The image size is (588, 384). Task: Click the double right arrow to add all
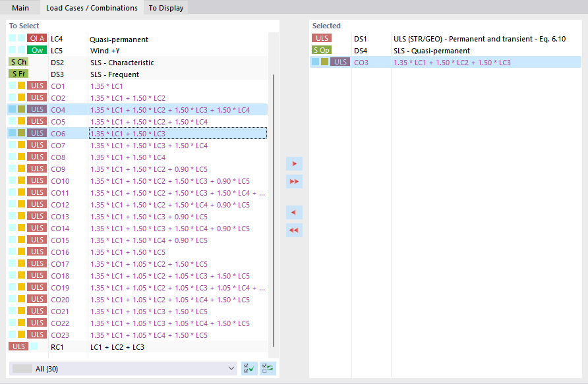click(294, 181)
